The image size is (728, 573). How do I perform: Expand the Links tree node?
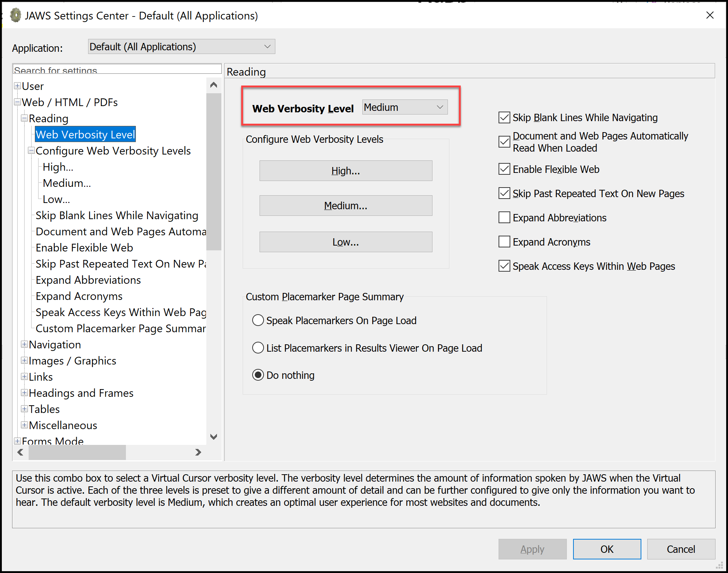tap(24, 377)
